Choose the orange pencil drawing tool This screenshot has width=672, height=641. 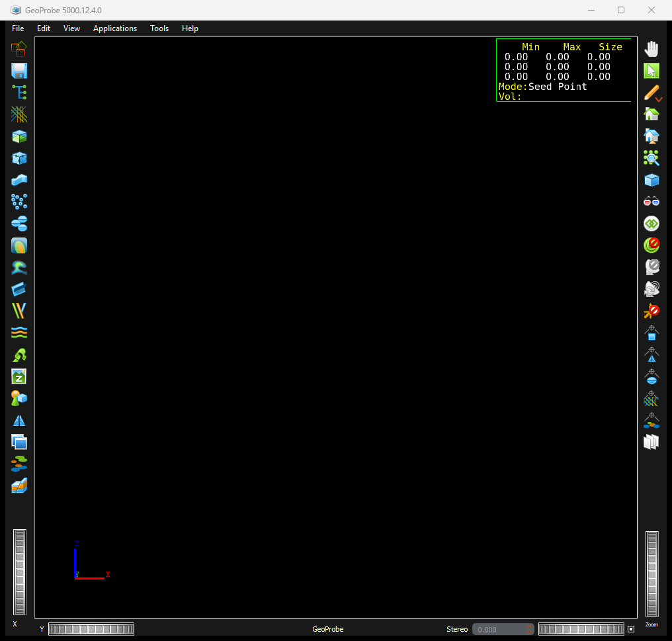point(652,93)
